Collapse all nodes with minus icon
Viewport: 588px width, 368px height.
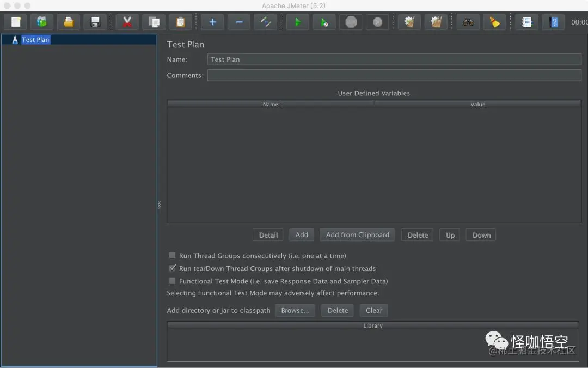(239, 22)
